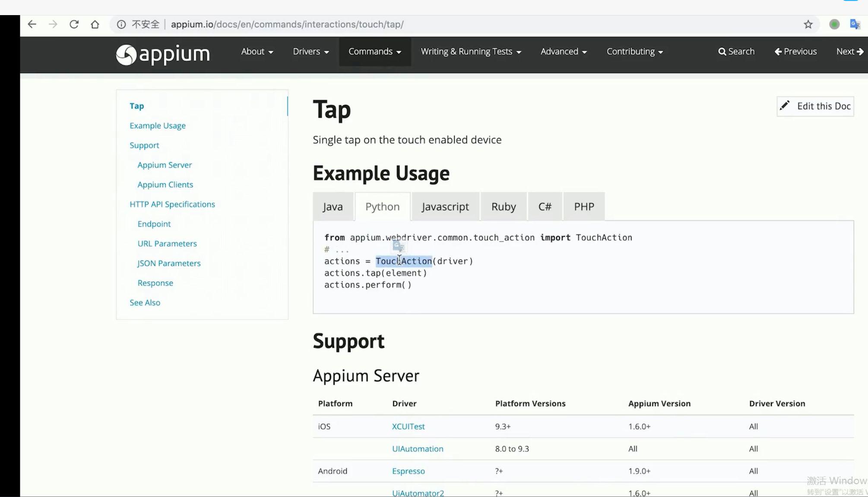Expand the Drivers dropdown menu
This screenshot has width=868, height=497.
[311, 51]
